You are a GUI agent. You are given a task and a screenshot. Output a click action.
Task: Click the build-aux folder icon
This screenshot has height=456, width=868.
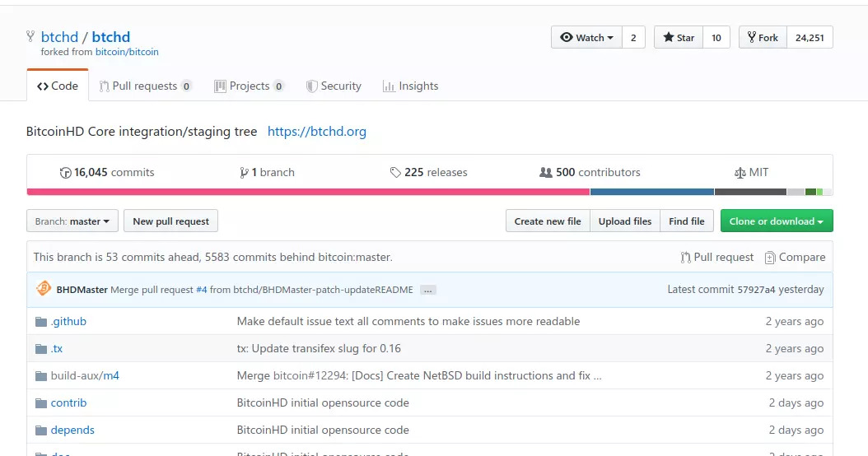click(41, 376)
